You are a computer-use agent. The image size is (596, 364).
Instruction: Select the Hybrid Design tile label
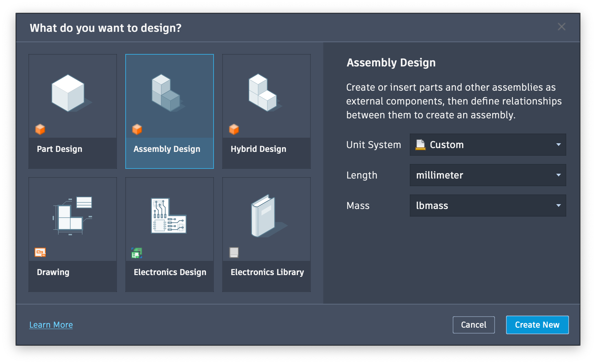259,149
